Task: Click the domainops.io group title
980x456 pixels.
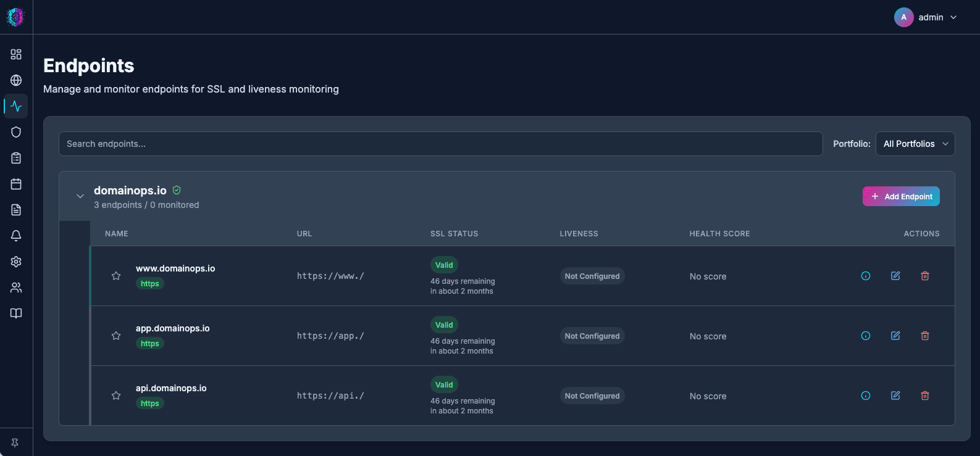Action: 130,191
